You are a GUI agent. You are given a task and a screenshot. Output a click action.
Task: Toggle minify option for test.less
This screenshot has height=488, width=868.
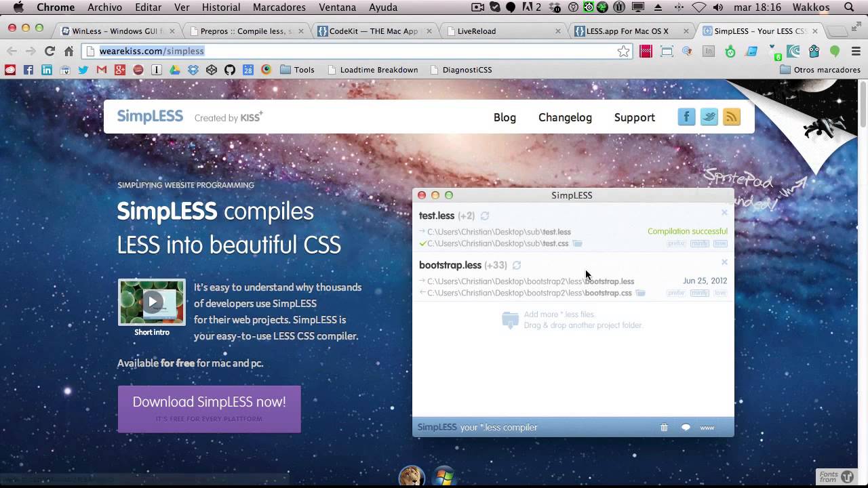coord(699,243)
